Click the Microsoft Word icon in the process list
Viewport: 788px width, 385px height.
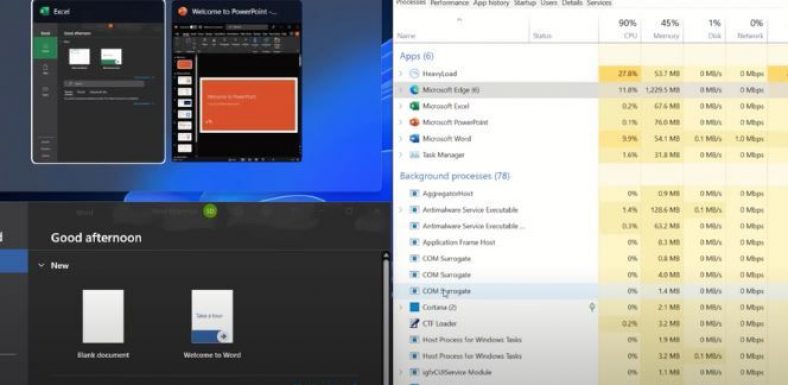click(414, 138)
